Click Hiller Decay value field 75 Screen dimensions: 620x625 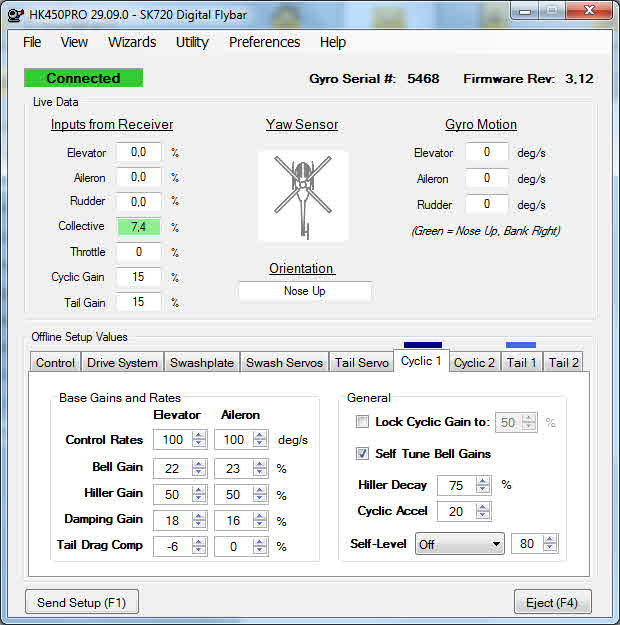pyautogui.click(x=456, y=485)
